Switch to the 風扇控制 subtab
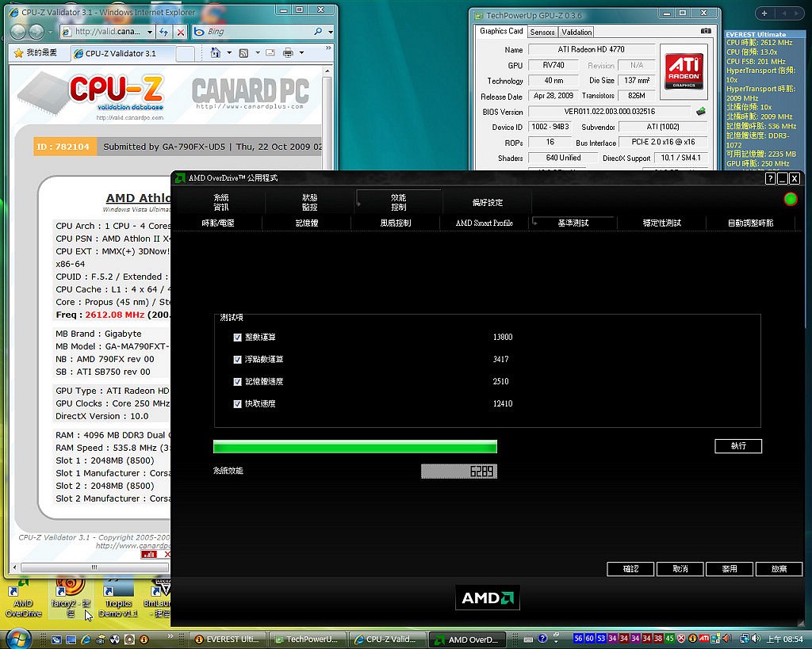Screen dimensions: 812x649 point(396,223)
